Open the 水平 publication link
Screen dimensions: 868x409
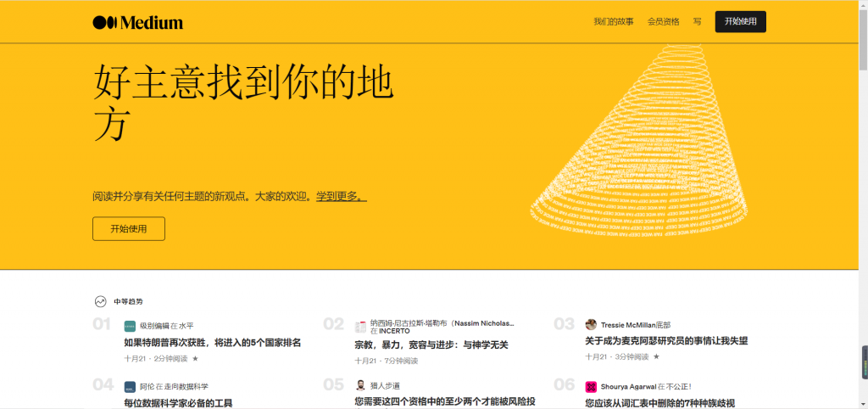[186, 326]
